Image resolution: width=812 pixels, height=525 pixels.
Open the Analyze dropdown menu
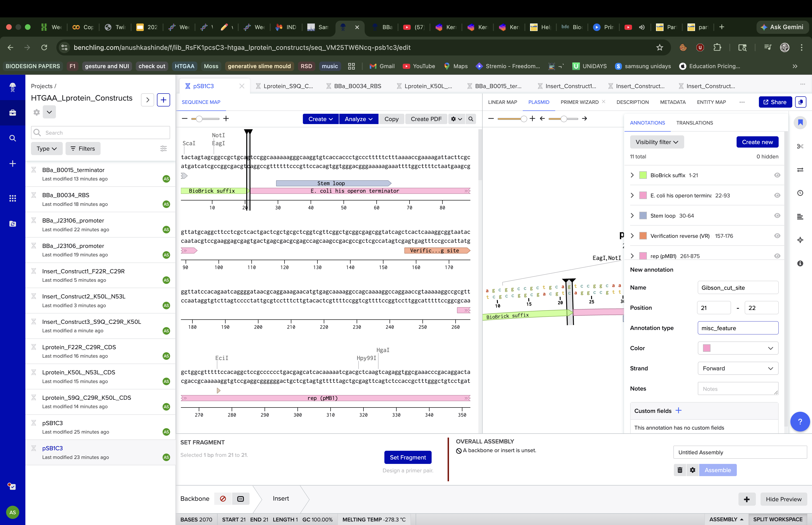pyautogui.click(x=359, y=119)
